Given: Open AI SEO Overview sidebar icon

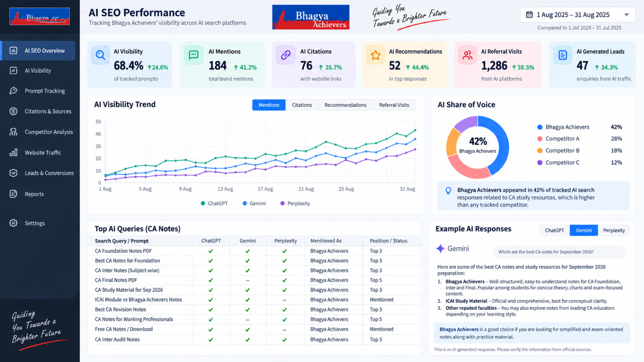Looking at the screenshot, I should [x=13, y=50].
